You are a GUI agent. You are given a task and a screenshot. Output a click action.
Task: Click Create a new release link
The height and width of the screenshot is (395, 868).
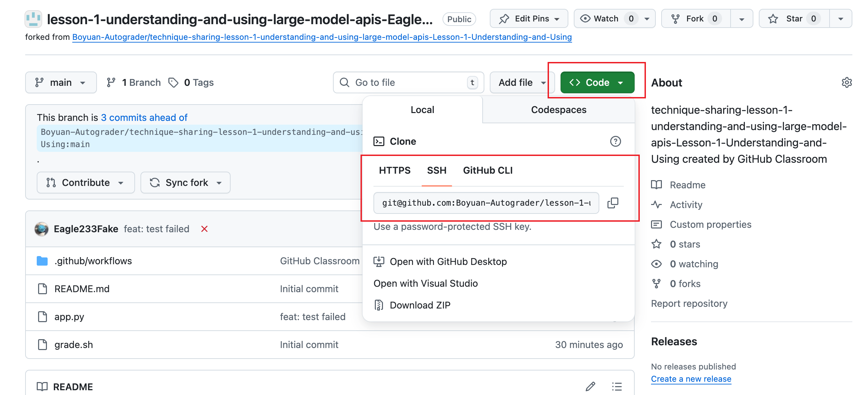pyautogui.click(x=691, y=379)
